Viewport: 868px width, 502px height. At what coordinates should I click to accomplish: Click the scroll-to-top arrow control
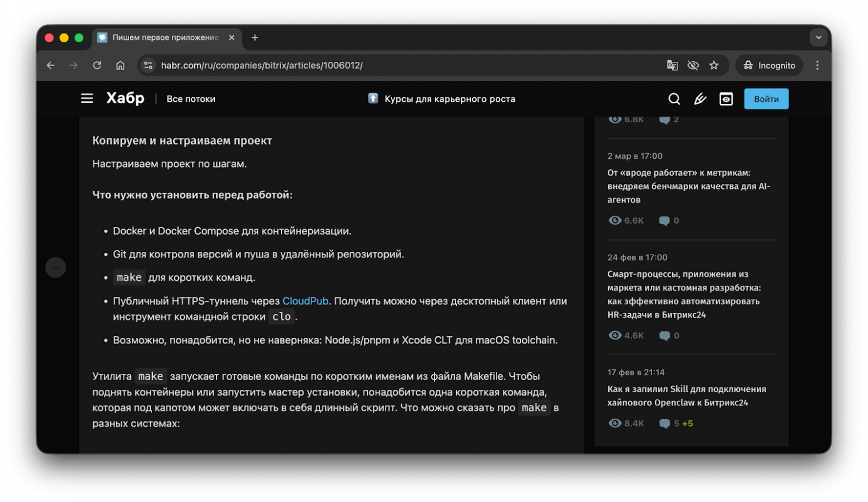click(x=56, y=267)
